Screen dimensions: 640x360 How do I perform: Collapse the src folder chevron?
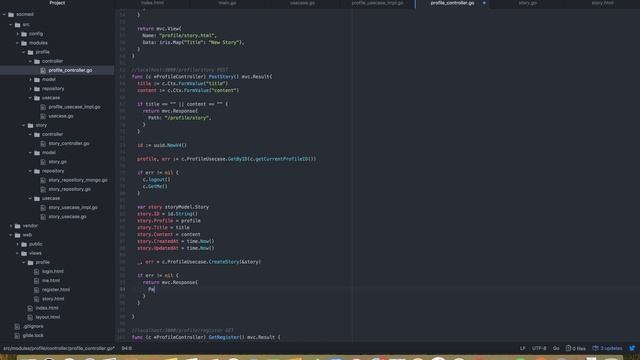(x=11, y=25)
